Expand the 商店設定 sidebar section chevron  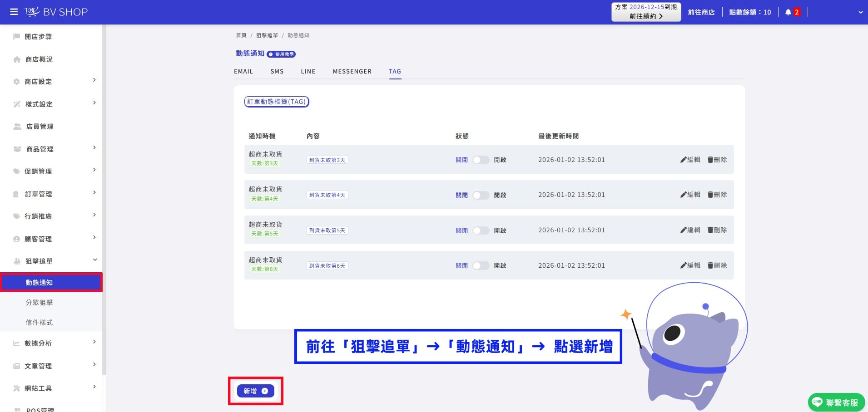click(94, 80)
